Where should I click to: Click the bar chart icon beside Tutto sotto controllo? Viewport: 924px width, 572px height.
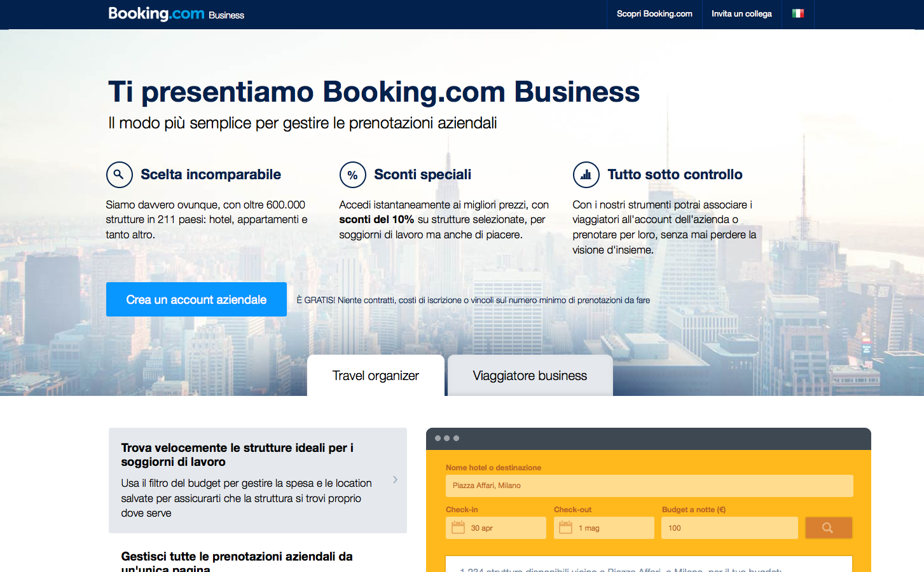click(x=586, y=175)
